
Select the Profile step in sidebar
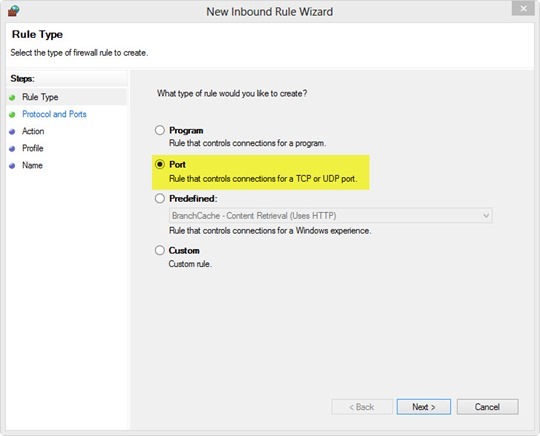[33, 148]
